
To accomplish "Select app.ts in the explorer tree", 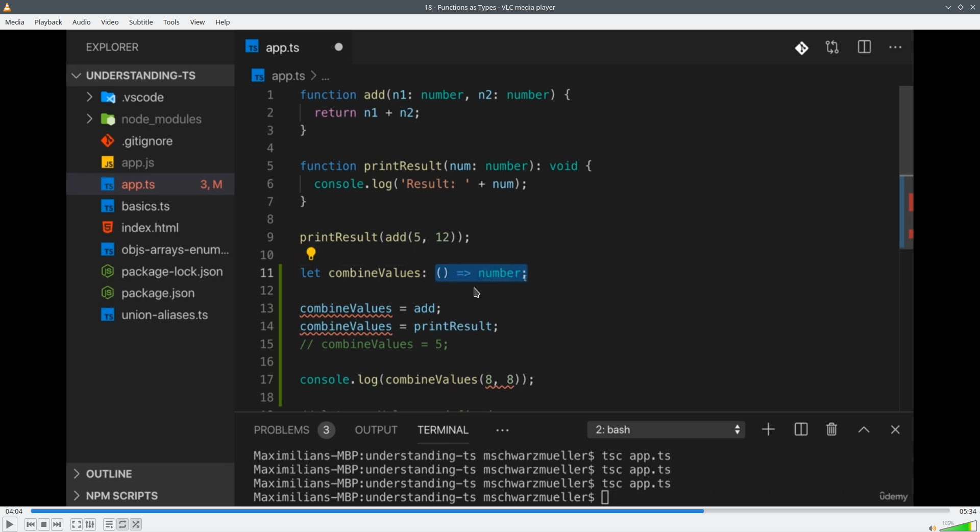I will tap(151, 184).
